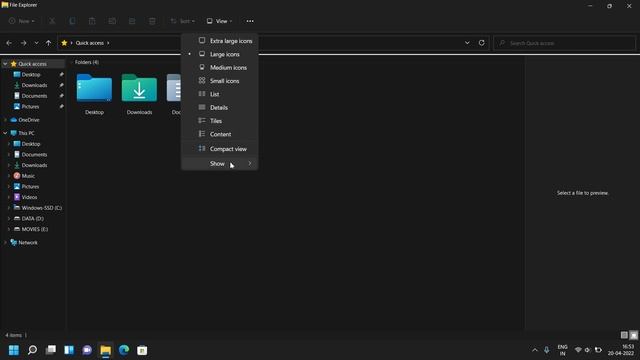
Task: Open Teams Chat from taskbar
Action: point(87,350)
